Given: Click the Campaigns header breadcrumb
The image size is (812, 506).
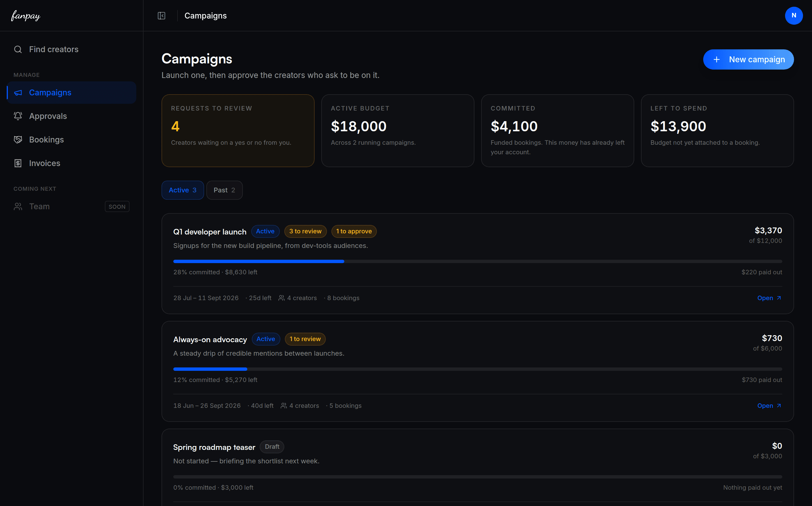Looking at the screenshot, I should [206, 16].
